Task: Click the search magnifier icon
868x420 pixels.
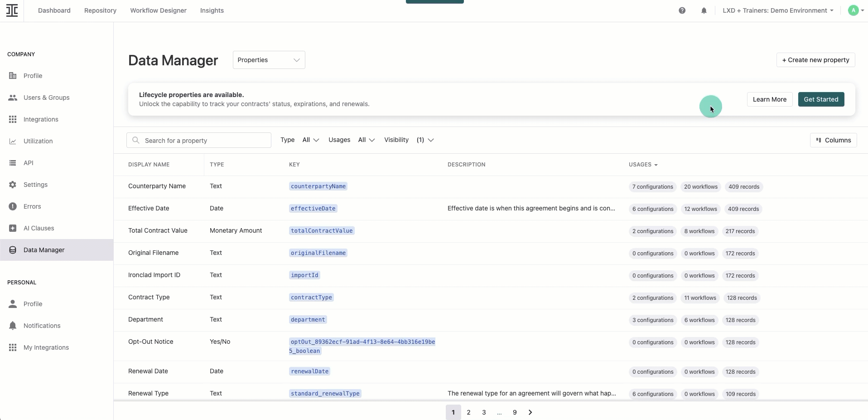Action: coord(135,140)
